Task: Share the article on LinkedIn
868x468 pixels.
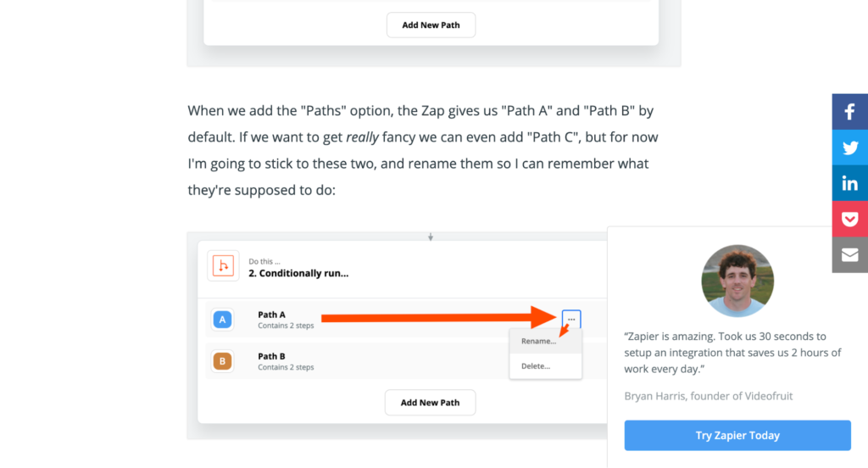Action: pyautogui.click(x=849, y=183)
